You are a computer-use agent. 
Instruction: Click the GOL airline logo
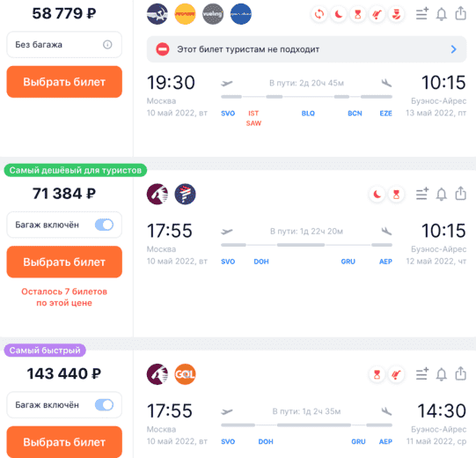pyautogui.click(x=185, y=374)
